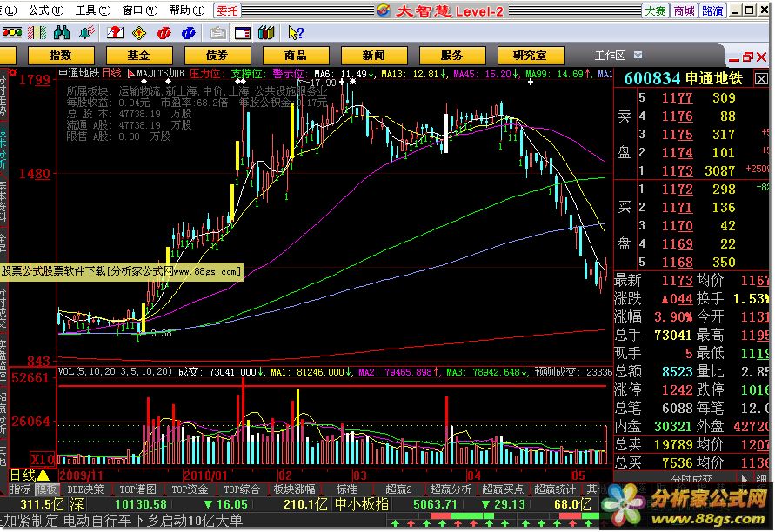Select the 服务 yellow tab

tap(451, 56)
